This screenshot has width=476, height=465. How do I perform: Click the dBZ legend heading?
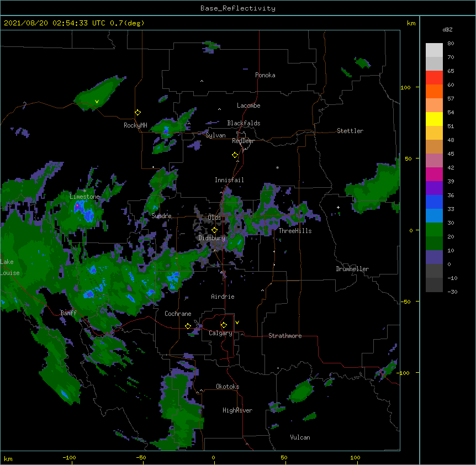(x=447, y=30)
